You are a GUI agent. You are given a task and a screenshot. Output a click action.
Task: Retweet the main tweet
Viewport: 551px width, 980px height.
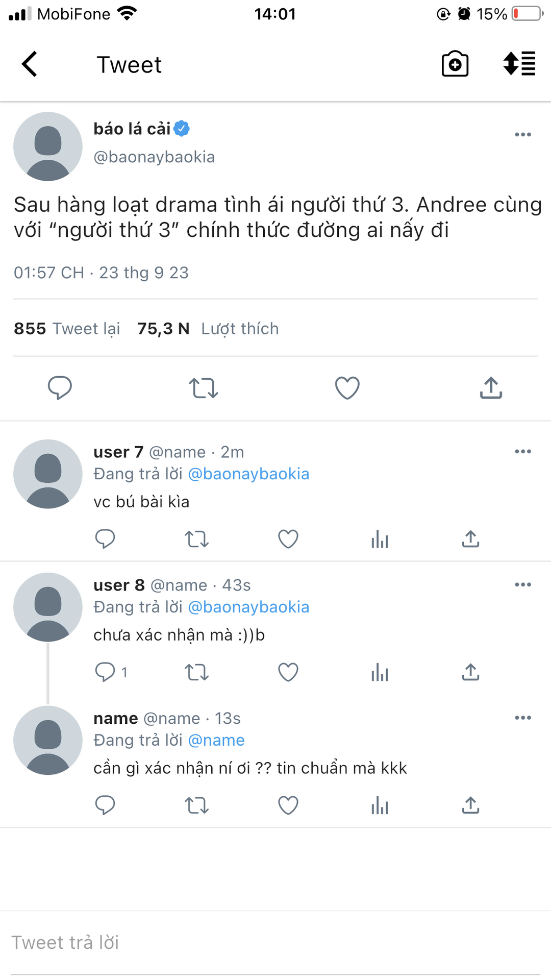[x=204, y=388]
